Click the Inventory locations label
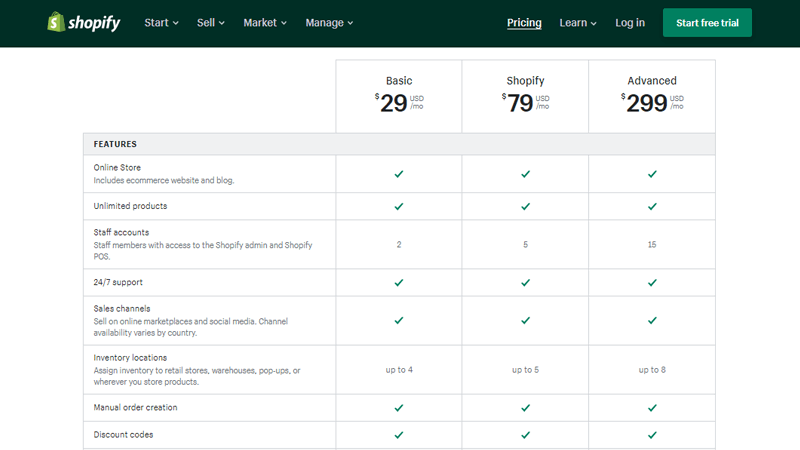The image size is (800, 450). (130, 358)
